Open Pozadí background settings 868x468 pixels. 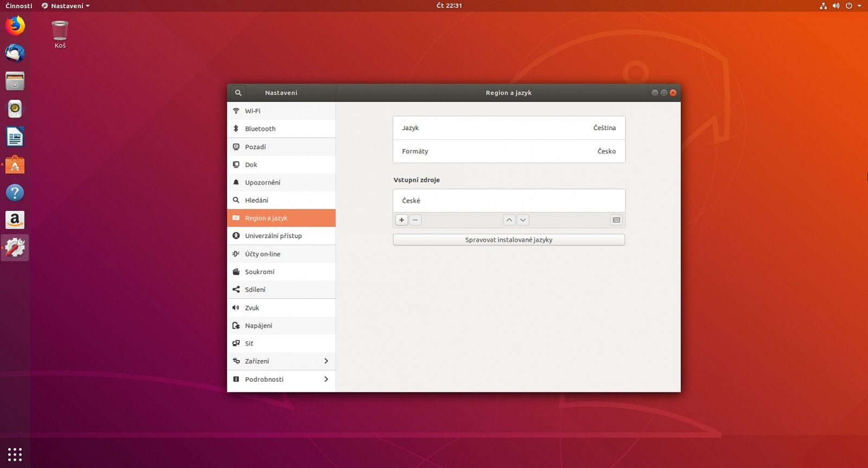[281, 146]
